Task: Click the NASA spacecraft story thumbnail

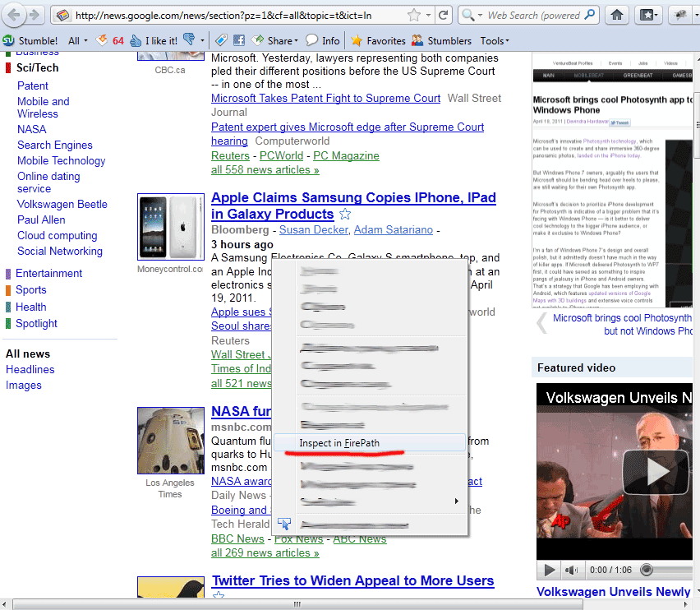Action: coord(171,441)
